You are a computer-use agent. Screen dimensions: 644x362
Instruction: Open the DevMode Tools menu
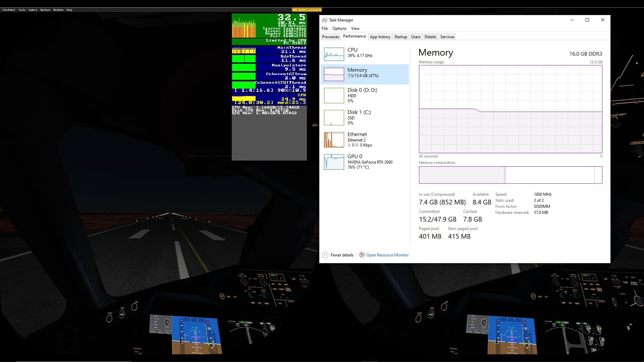(22, 10)
